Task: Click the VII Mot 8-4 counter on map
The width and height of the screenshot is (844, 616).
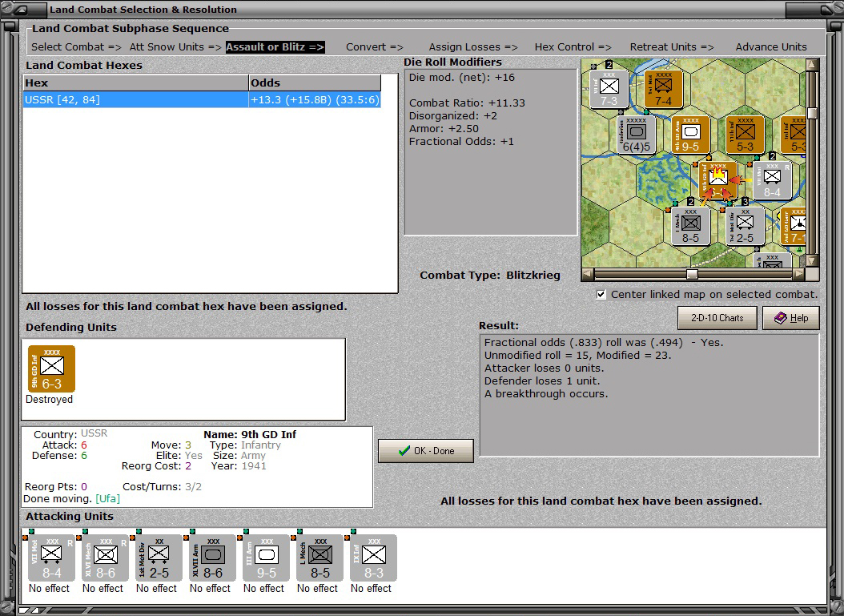Action: (772, 181)
